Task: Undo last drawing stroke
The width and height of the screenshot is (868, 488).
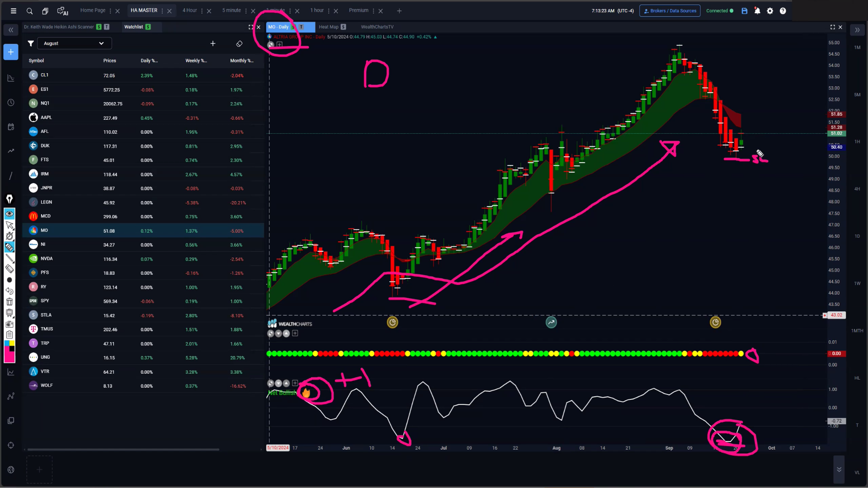Action: pos(9,291)
